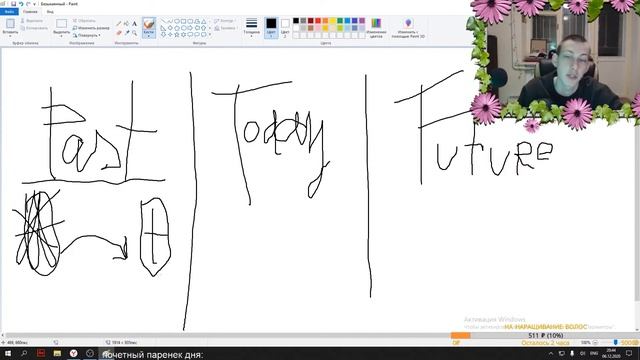Image resolution: width=640 pixels, height=360 pixels.
Task: Select the Fill with color bucket tool
Action: [127, 23]
